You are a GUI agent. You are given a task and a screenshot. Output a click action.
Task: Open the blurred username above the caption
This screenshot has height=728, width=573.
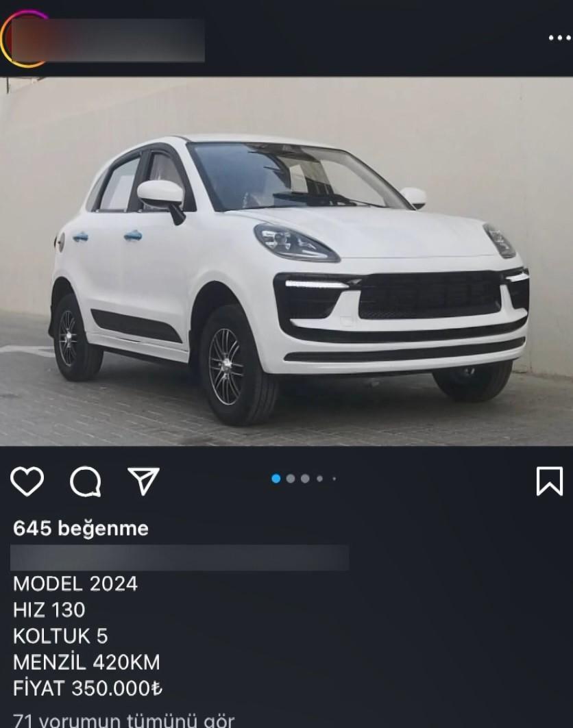pyautogui.click(x=180, y=557)
